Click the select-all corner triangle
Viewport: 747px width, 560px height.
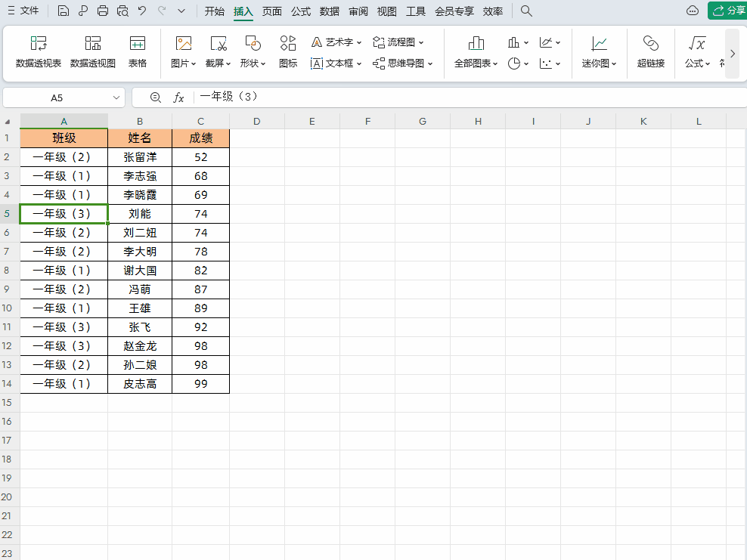pyautogui.click(x=8, y=122)
